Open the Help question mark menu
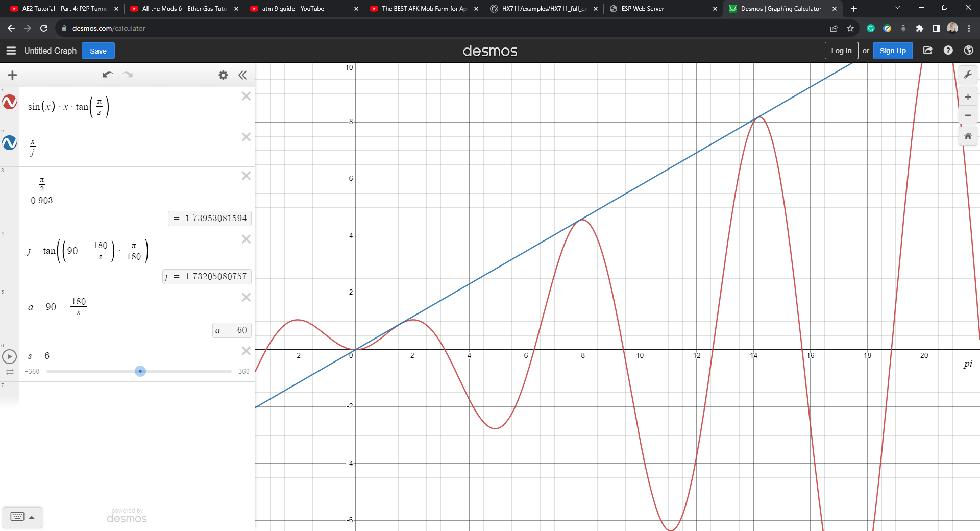980x531 pixels. 948,51
